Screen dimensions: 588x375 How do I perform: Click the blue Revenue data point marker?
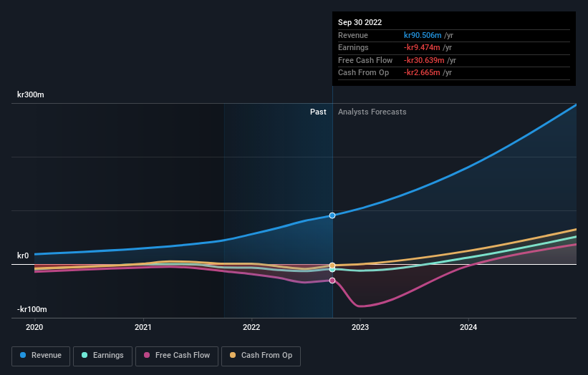pyautogui.click(x=332, y=215)
